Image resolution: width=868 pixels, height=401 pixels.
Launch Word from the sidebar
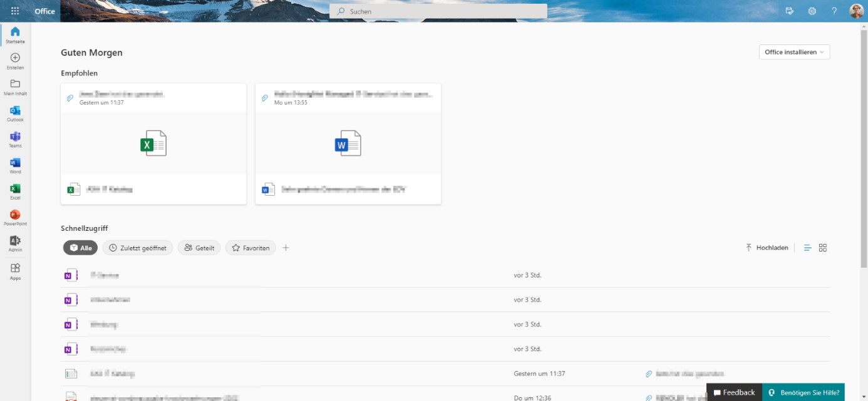(x=15, y=166)
